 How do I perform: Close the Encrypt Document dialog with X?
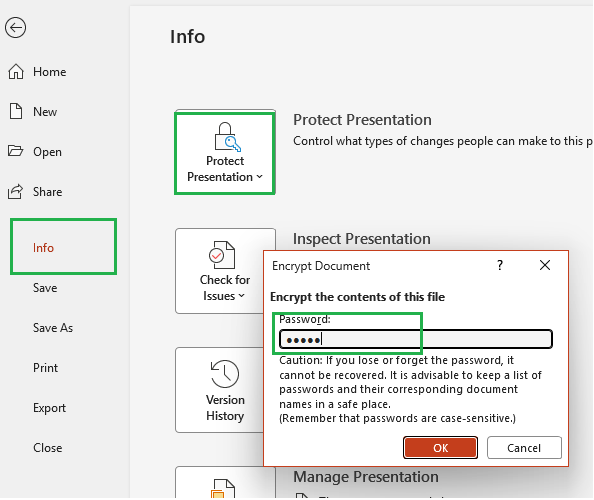click(545, 265)
